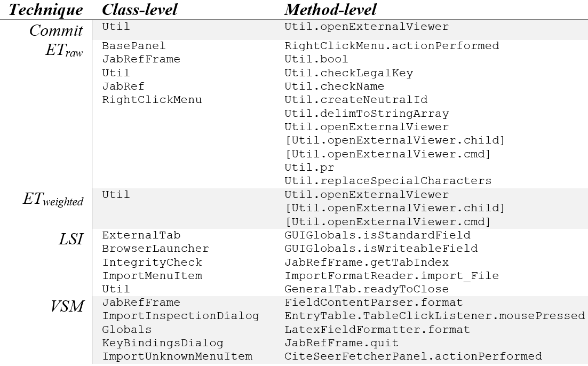Select the LSI technique label

[71, 239]
